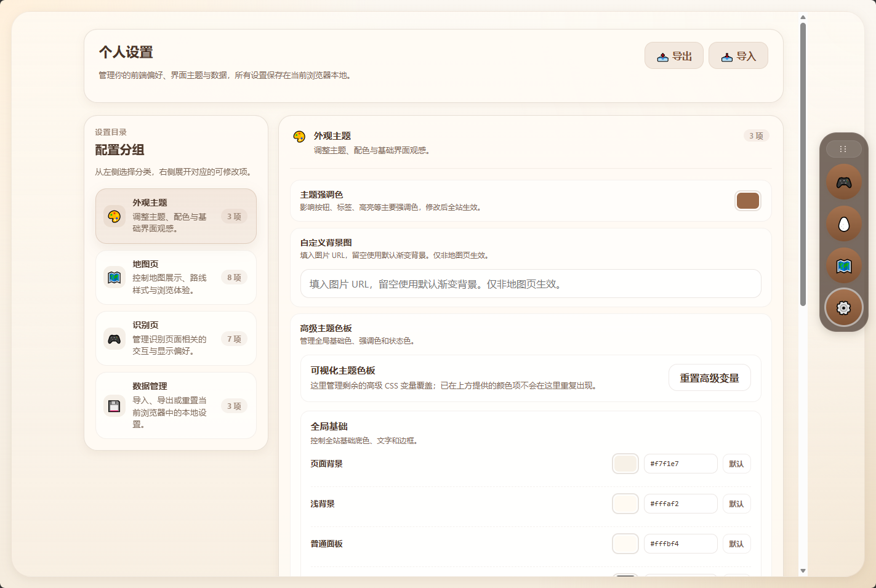Open the map page in floating dock
The height and width of the screenshot is (588, 876).
[x=843, y=265]
